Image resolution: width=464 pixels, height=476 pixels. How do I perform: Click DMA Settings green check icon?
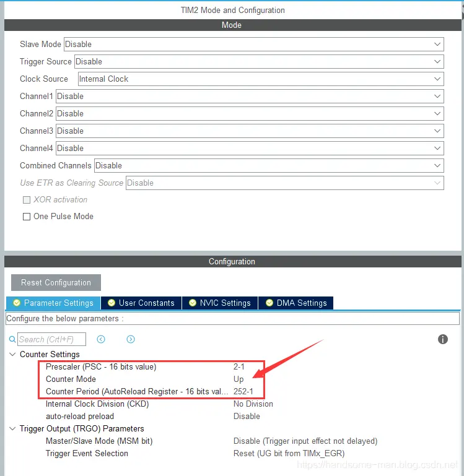(x=269, y=303)
